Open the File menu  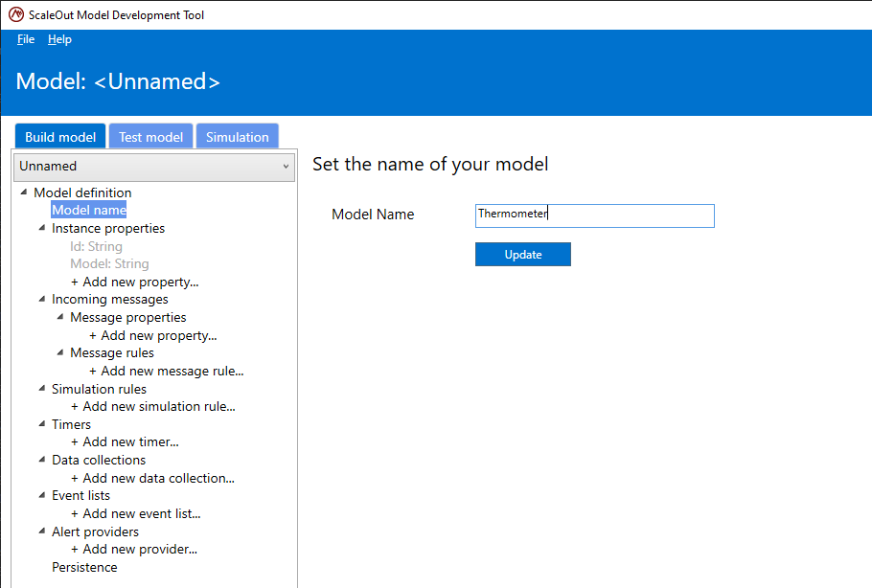click(x=26, y=39)
